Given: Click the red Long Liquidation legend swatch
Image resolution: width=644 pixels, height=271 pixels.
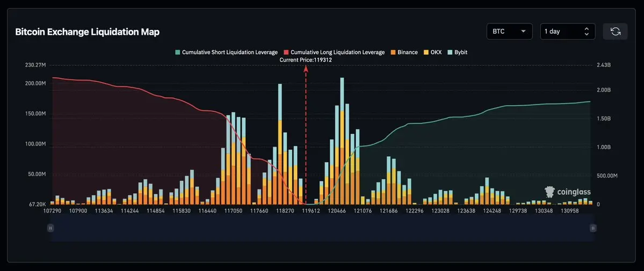Looking at the screenshot, I should 286,52.
